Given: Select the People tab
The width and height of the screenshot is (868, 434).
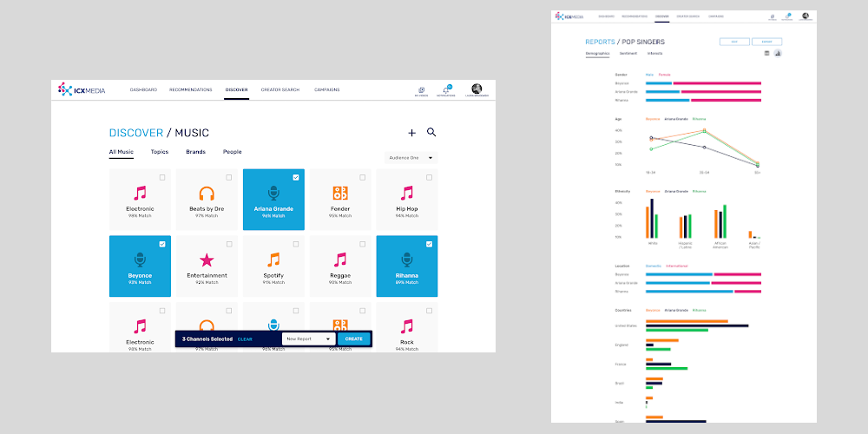Looking at the screenshot, I should [232, 152].
